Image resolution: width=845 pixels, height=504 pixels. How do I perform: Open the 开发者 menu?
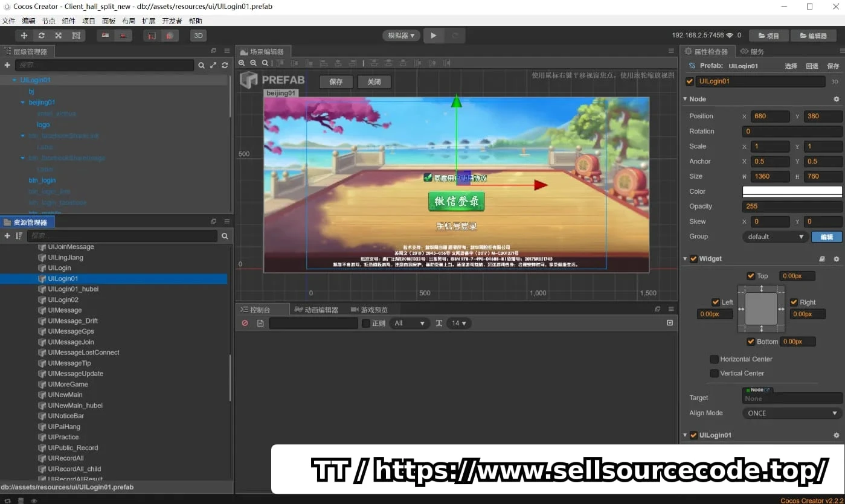[172, 21]
